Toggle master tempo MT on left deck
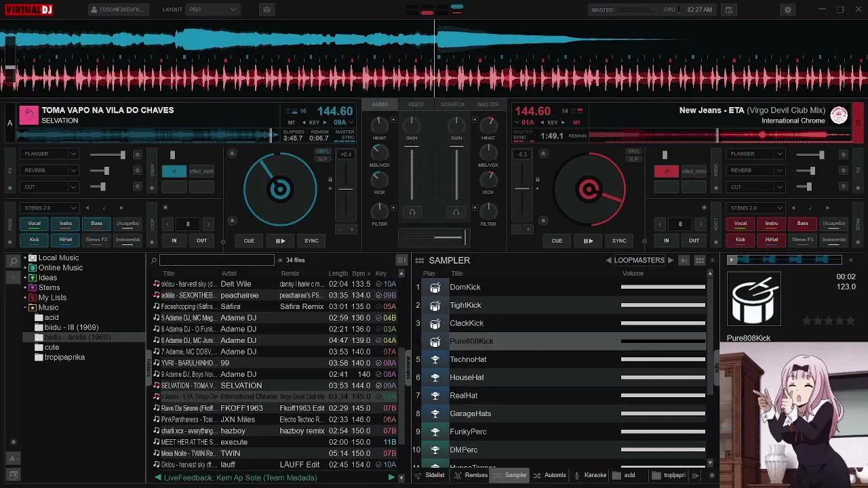This screenshot has height=488, width=868. (x=292, y=123)
